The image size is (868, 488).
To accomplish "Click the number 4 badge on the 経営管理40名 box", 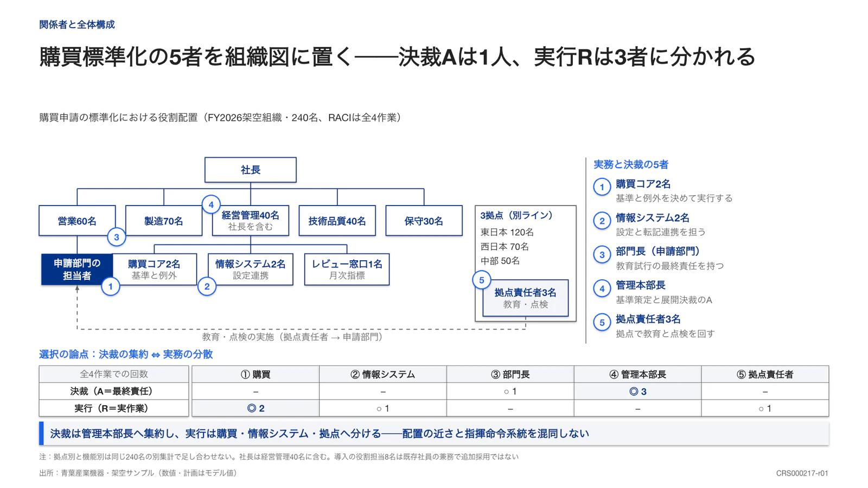I will click(x=211, y=204).
